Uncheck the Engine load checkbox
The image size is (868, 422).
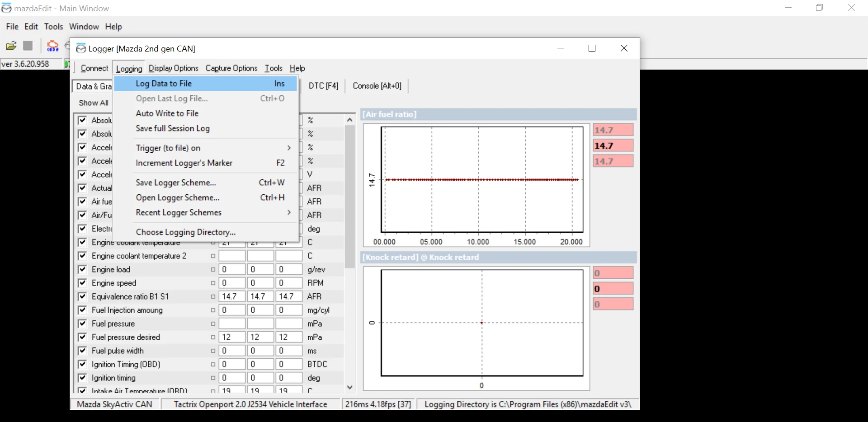(82, 269)
